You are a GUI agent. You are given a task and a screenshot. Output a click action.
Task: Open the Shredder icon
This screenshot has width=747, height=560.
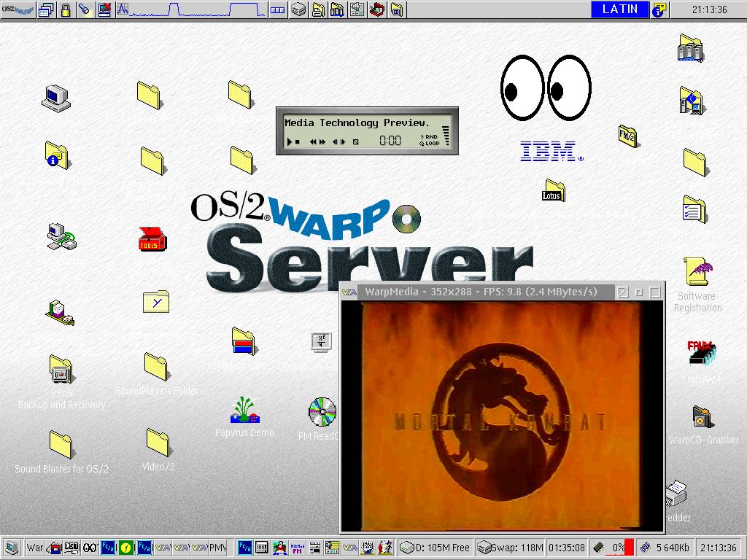(676, 494)
